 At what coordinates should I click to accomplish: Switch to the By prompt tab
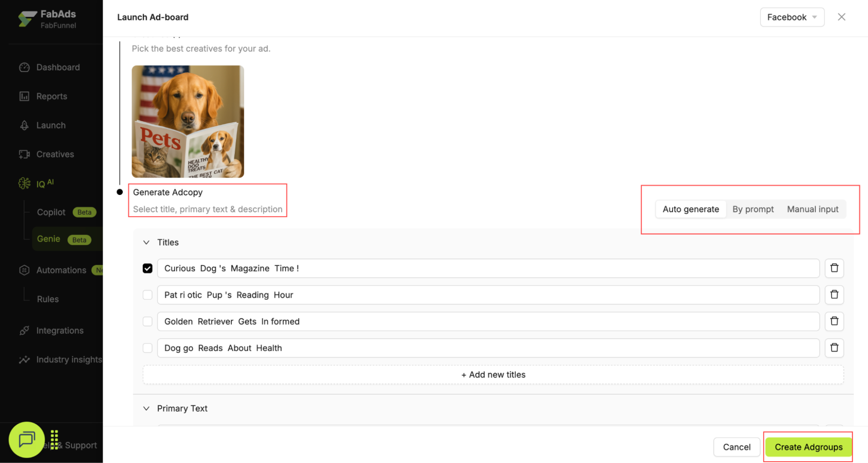point(752,209)
